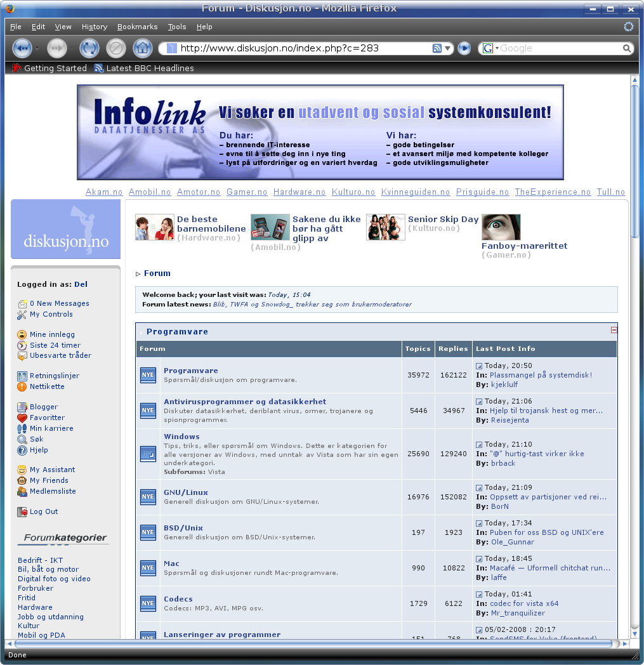
Task: Click the Søk magnifier icon in sidebar
Action: [x=22, y=439]
